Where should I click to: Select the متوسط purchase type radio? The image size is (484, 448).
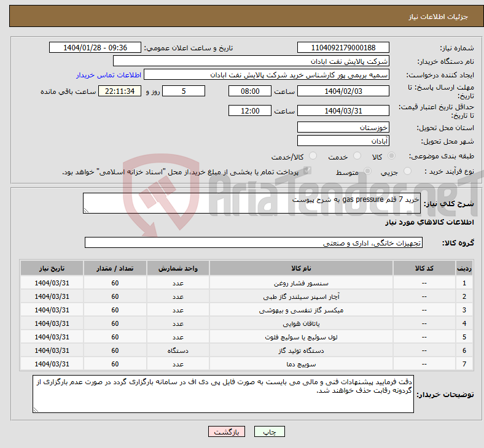pos(367,171)
